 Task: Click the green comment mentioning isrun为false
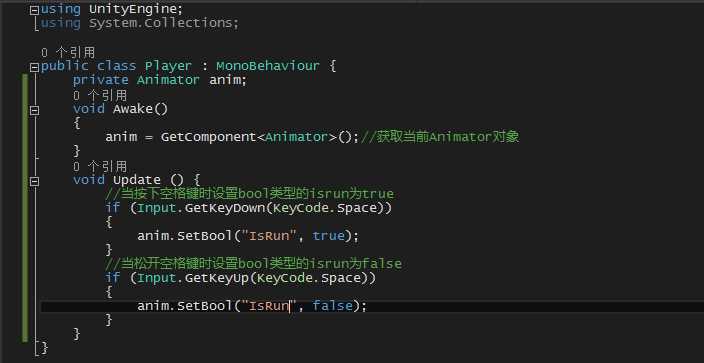[253, 264]
